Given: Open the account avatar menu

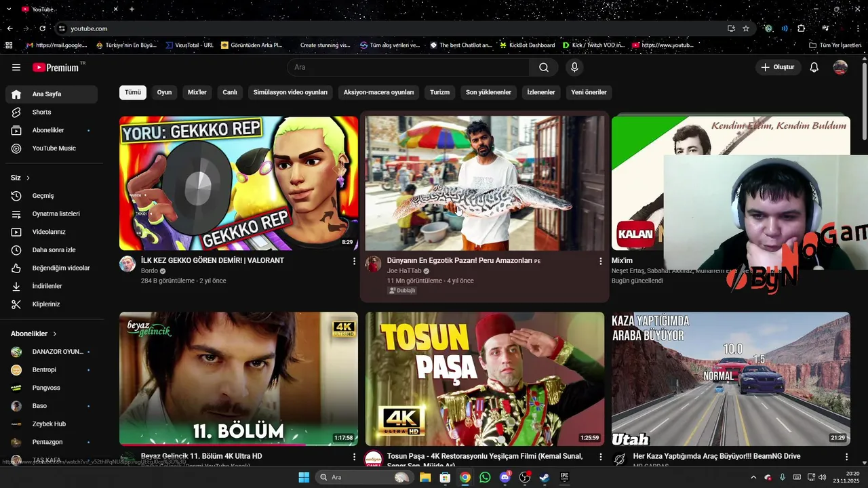Looking at the screenshot, I should coord(840,67).
